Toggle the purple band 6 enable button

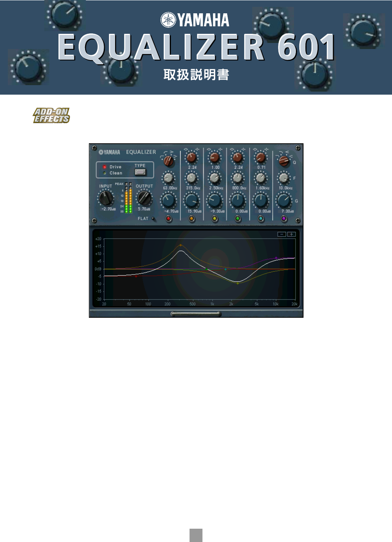click(284, 219)
